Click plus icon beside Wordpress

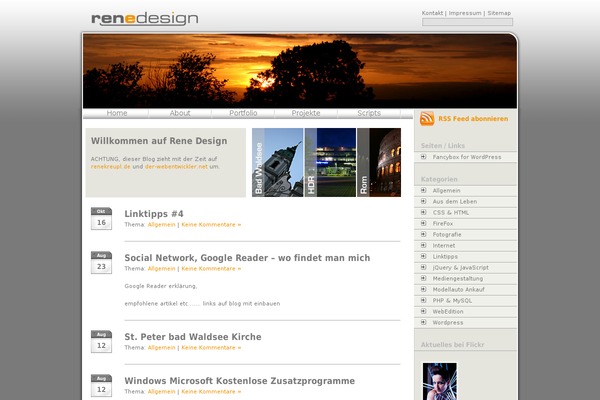(x=424, y=323)
